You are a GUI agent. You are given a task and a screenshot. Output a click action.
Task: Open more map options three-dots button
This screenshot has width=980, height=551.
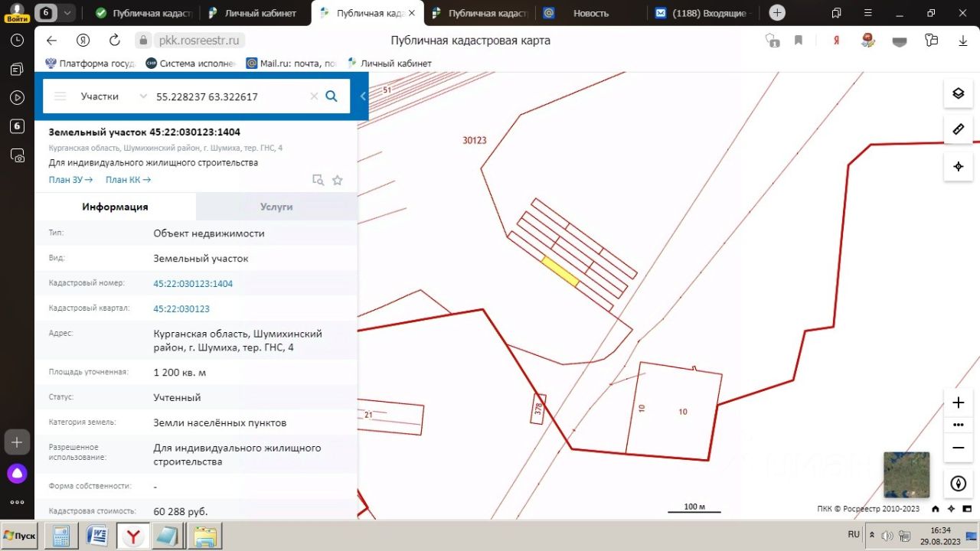(x=958, y=425)
